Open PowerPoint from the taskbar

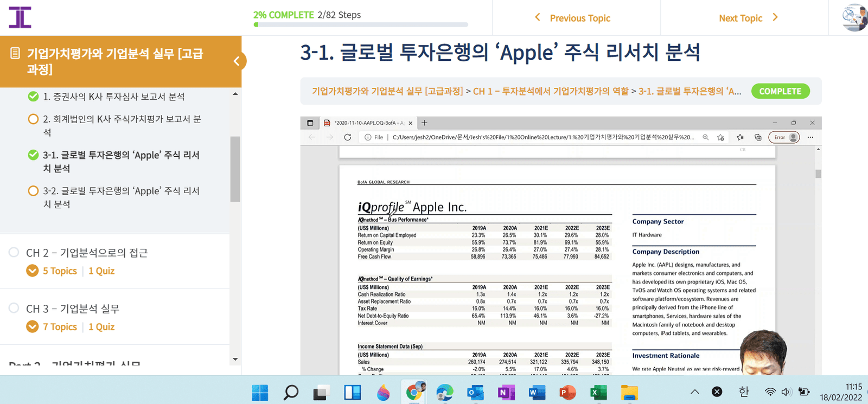coord(567,392)
